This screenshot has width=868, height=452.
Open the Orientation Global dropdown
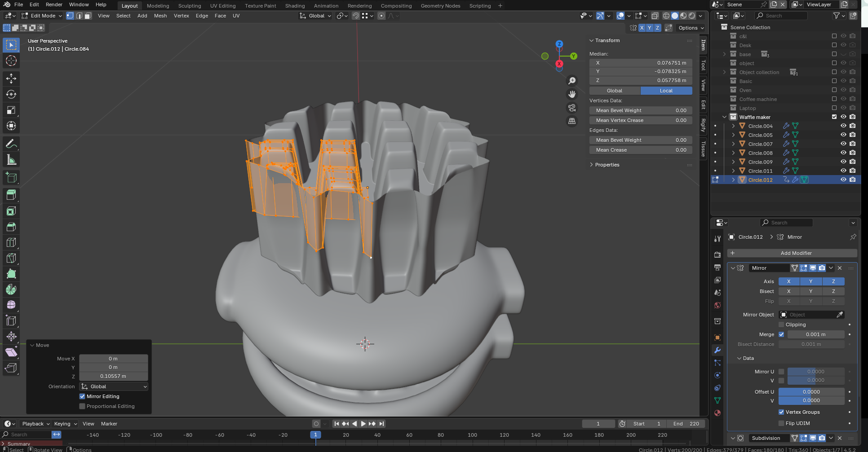[114, 386]
